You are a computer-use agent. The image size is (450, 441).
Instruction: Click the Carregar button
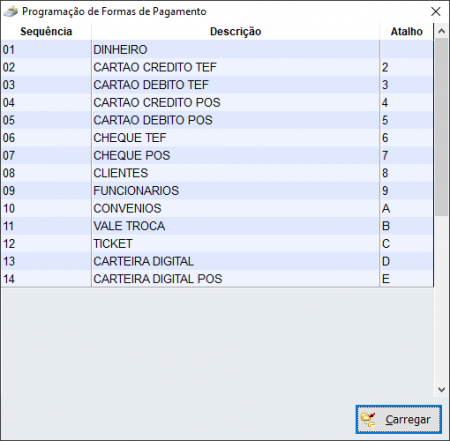398,419
